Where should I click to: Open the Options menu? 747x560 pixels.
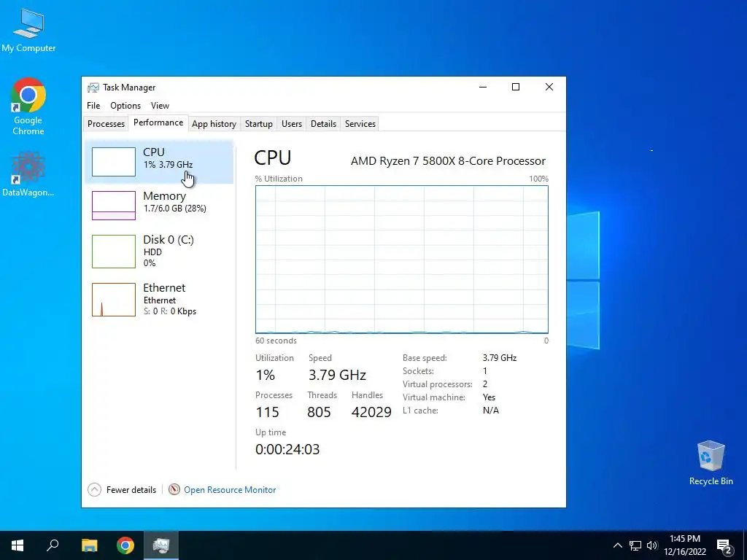click(125, 106)
